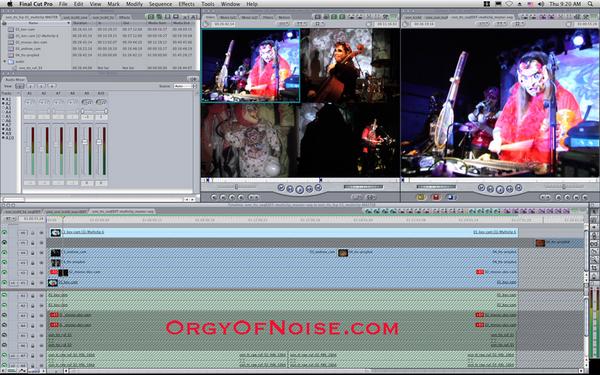Click Show Match Frame in the Canvas
This screenshot has width=600, height=375.
(584, 197)
